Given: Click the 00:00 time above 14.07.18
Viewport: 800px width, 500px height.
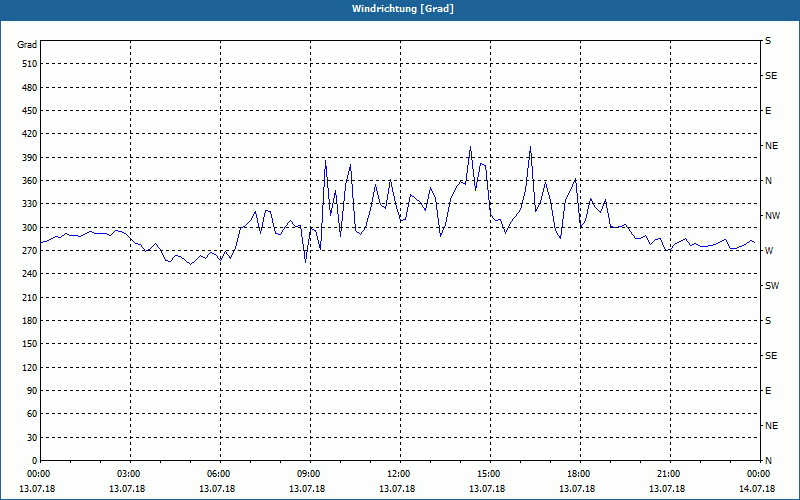Looking at the screenshot, I should (757, 474).
